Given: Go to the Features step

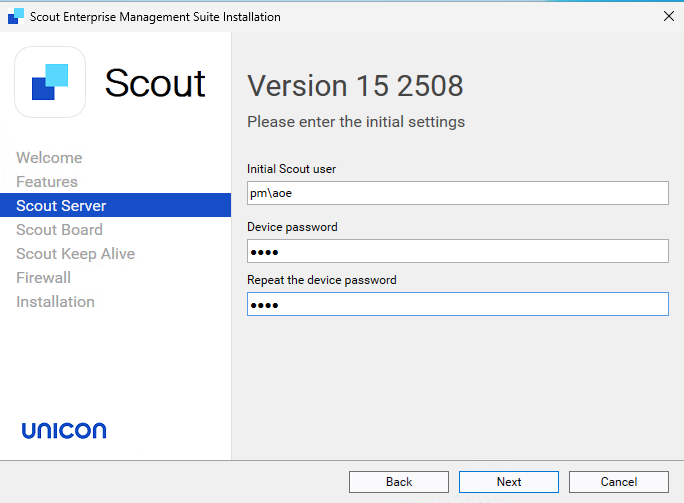Looking at the screenshot, I should pyautogui.click(x=47, y=182).
